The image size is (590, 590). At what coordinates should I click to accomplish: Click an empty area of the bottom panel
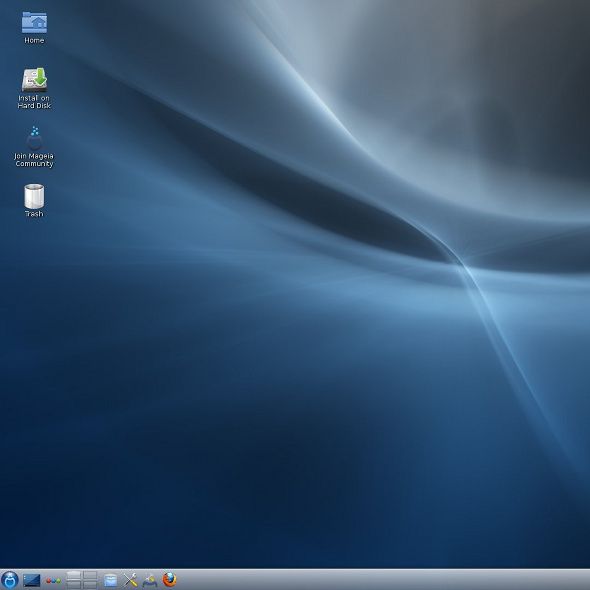376,580
